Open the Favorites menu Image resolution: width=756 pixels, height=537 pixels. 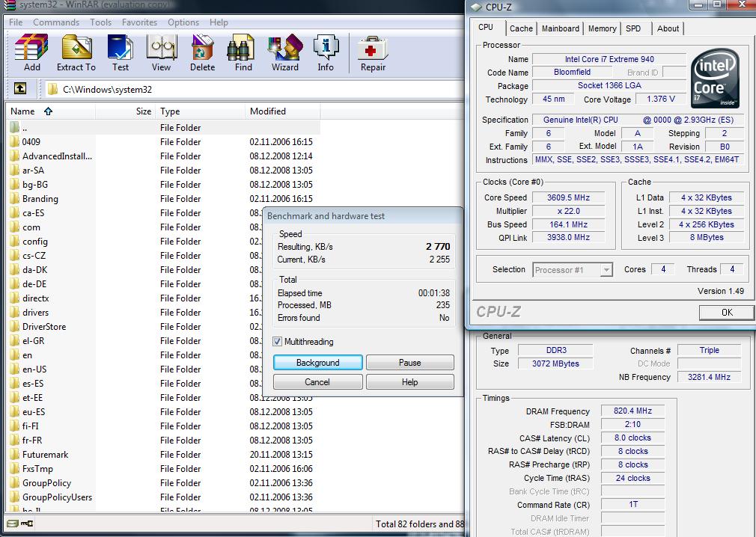[x=139, y=22]
